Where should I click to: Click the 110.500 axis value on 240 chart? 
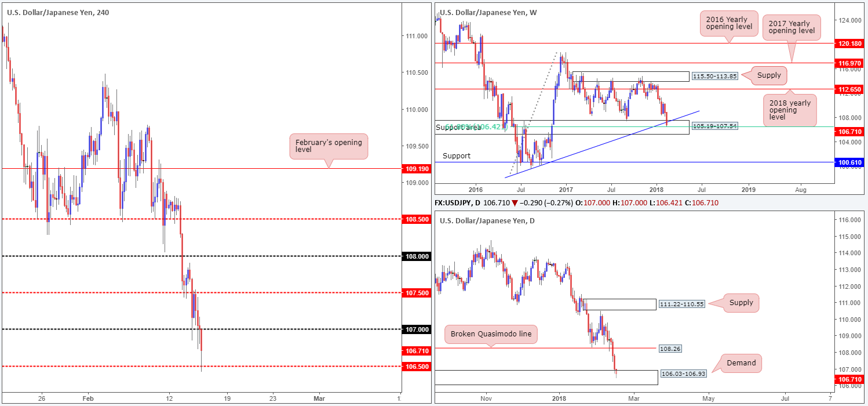(416, 72)
